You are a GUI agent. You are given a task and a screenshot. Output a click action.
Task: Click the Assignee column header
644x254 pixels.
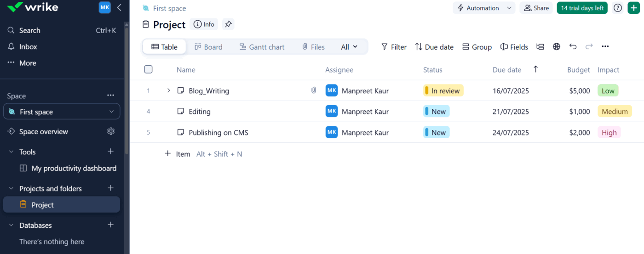tap(339, 70)
